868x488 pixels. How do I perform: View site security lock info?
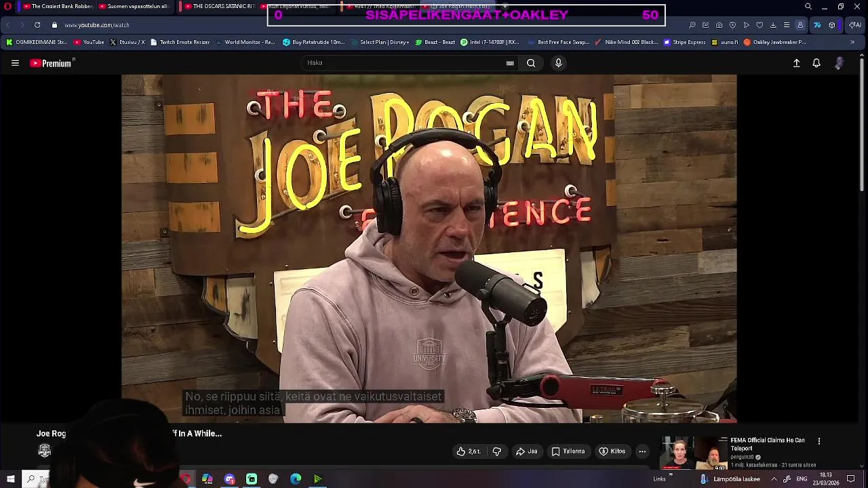coord(54,25)
